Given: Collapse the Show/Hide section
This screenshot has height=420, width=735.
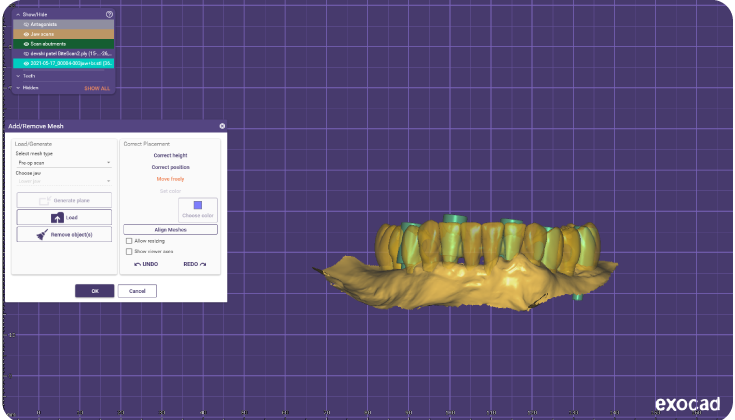Looking at the screenshot, I should [18, 15].
